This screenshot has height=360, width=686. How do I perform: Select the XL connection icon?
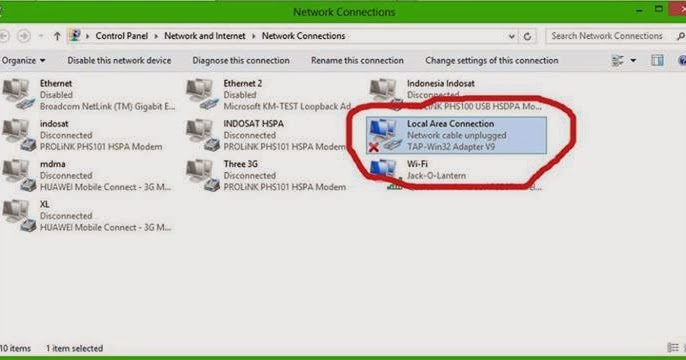pyautogui.click(x=18, y=215)
